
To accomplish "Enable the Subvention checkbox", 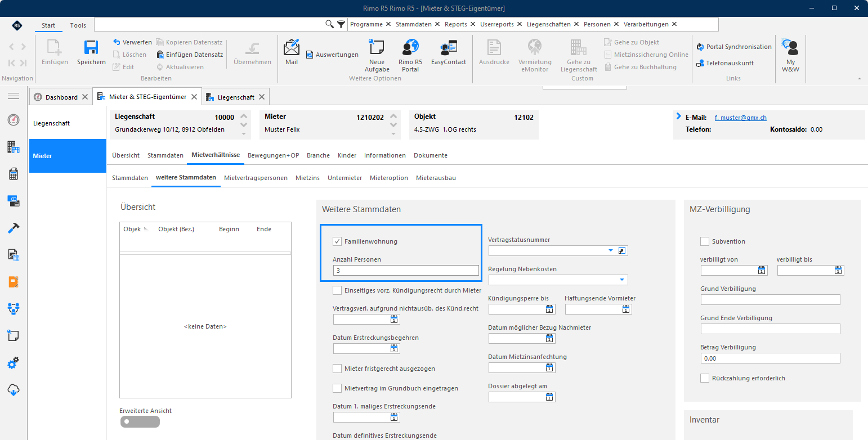I will (x=705, y=241).
